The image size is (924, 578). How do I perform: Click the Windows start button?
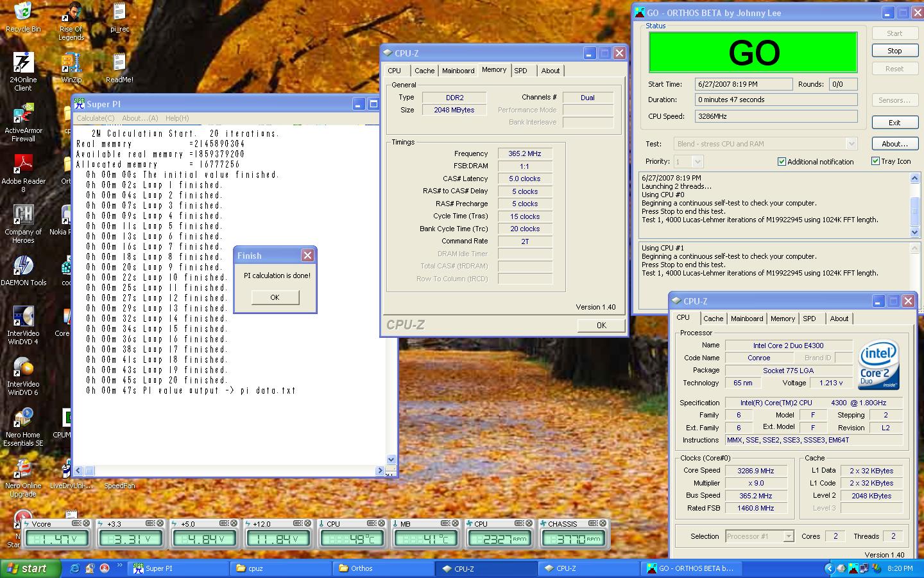[x=31, y=568]
